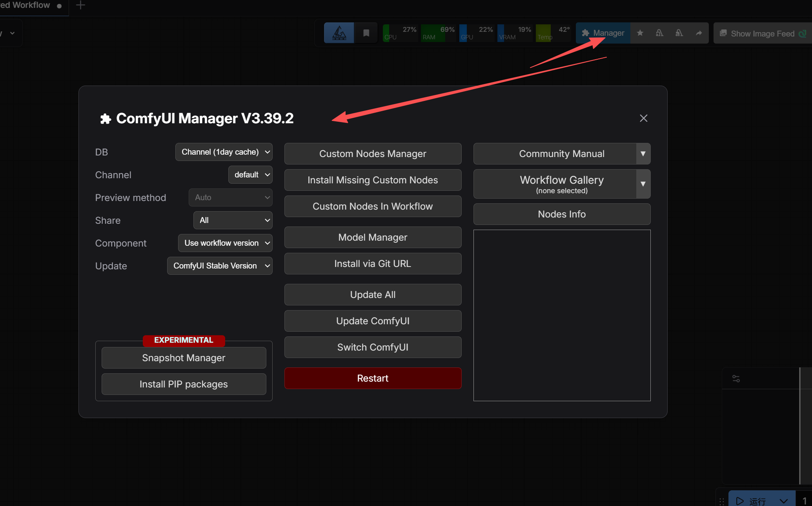
Task: Click the sliders settings icon in bottom-right panel
Action: coord(736,378)
